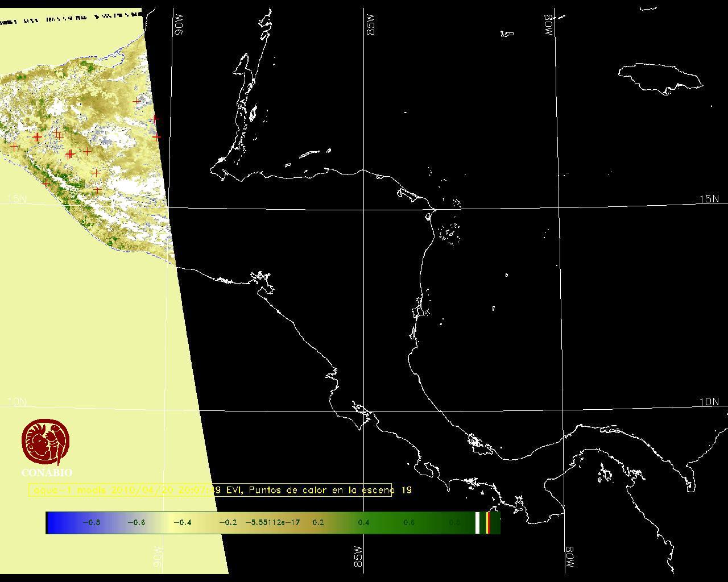Click the 10N latitude label on left edge
Image resolution: width=728 pixels, height=582 pixels.
(x=17, y=402)
